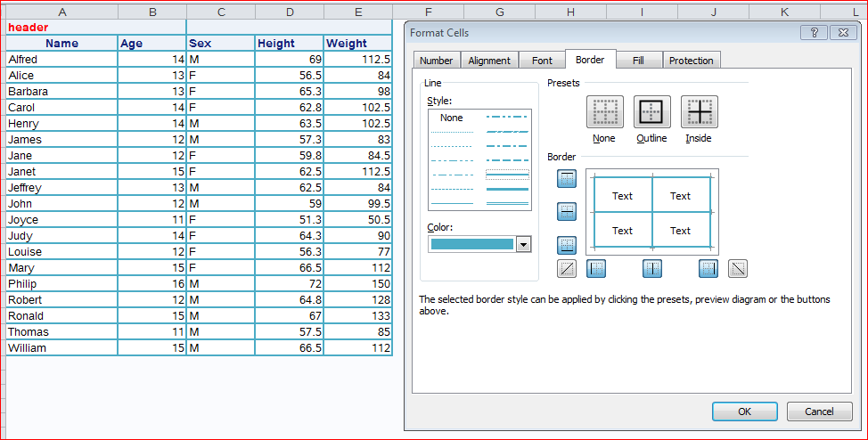Open the Fill tab
The width and height of the screenshot is (868, 440).
(x=638, y=61)
